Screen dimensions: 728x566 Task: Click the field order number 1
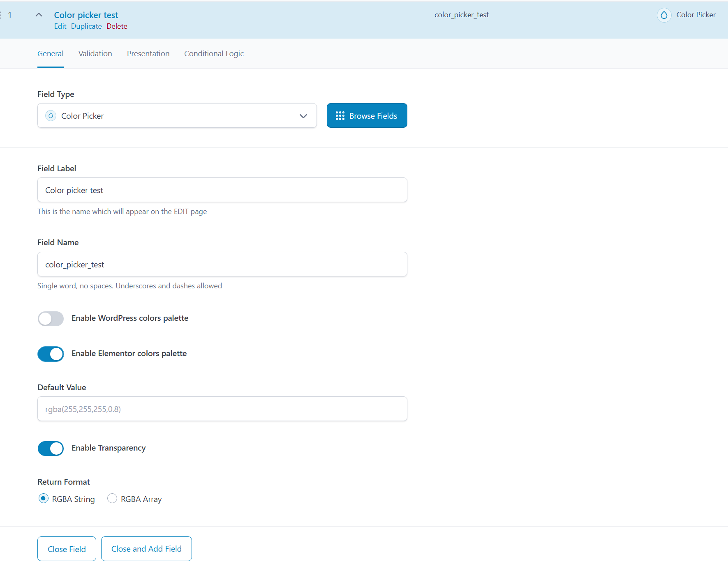pyautogui.click(x=10, y=15)
